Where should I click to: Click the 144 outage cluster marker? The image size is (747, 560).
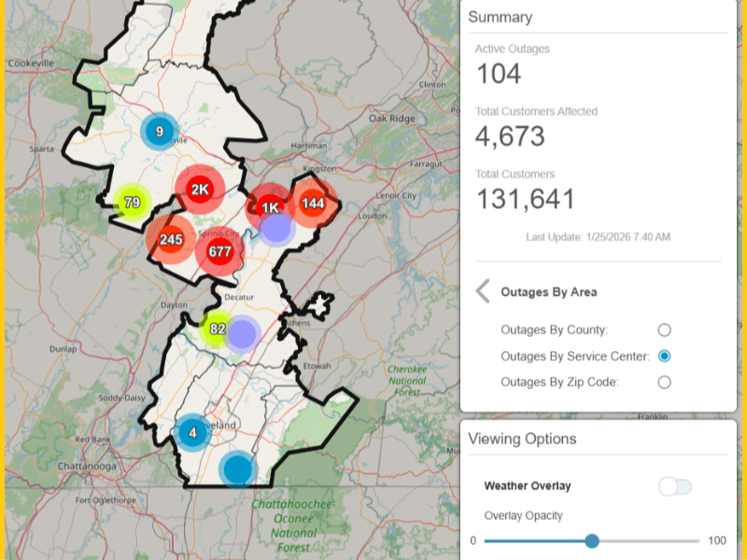click(x=313, y=203)
